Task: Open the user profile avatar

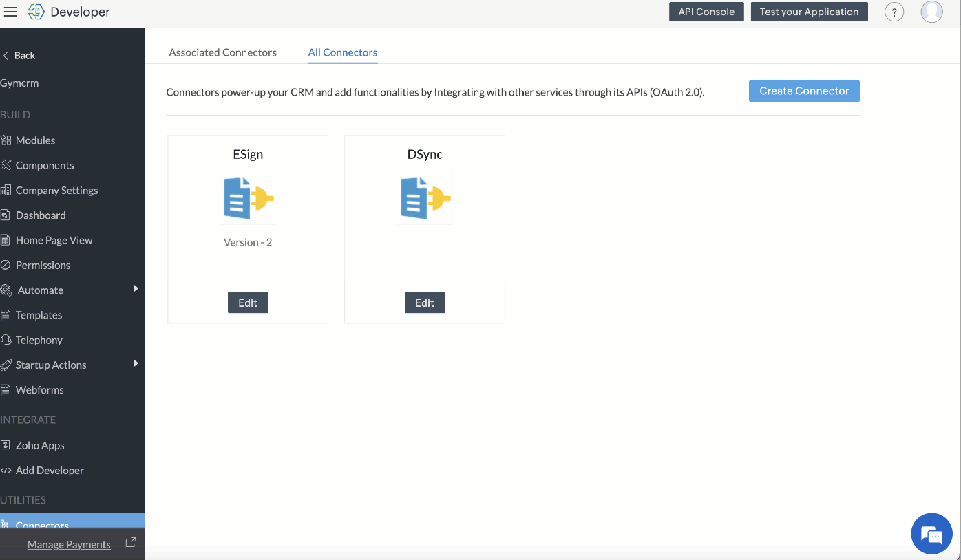Action: point(932,12)
